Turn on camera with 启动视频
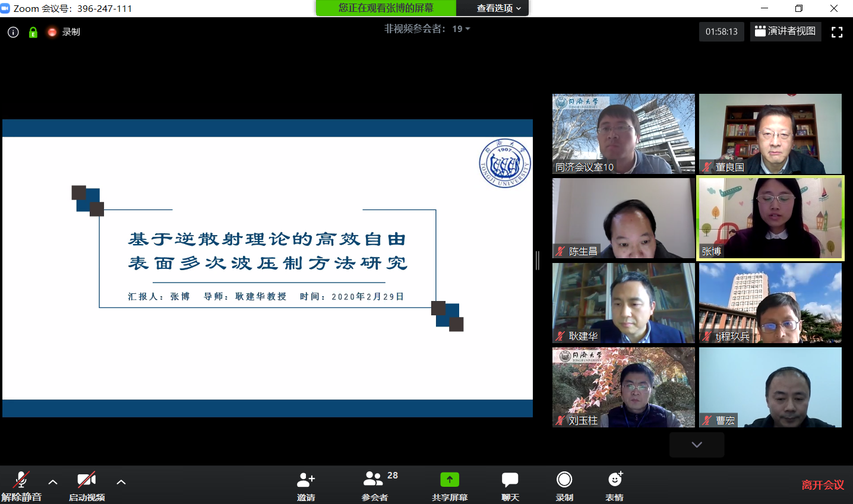Screen dimensions: 853x504 (87, 485)
